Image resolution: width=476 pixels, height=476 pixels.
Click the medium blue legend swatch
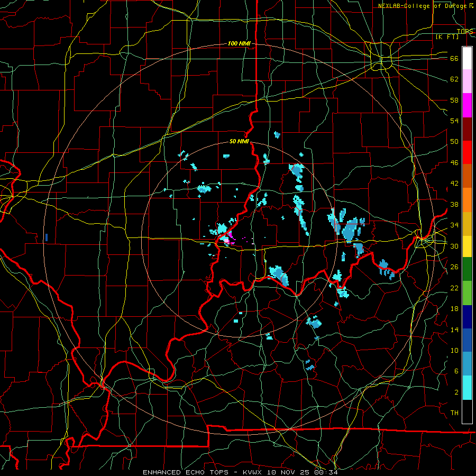(x=467, y=340)
